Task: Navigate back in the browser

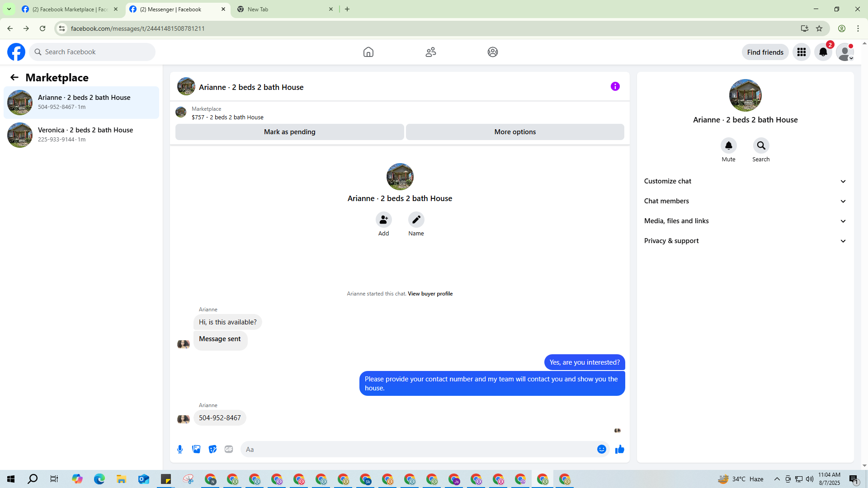Action: (10, 28)
